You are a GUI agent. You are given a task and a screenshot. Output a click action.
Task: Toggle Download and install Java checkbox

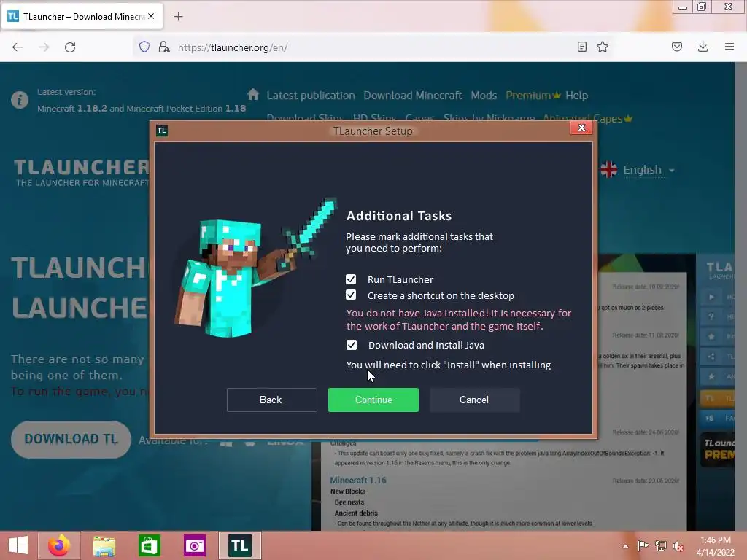point(351,345)
